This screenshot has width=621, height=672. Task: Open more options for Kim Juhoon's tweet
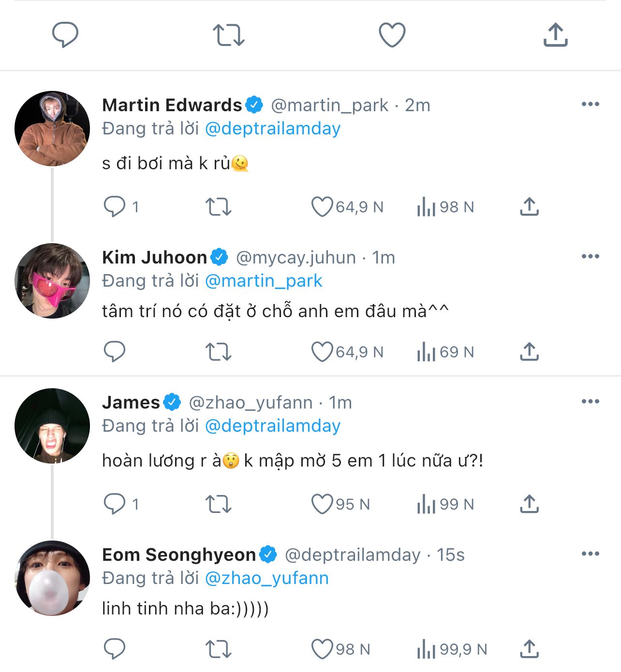click(x=591, y=257)
